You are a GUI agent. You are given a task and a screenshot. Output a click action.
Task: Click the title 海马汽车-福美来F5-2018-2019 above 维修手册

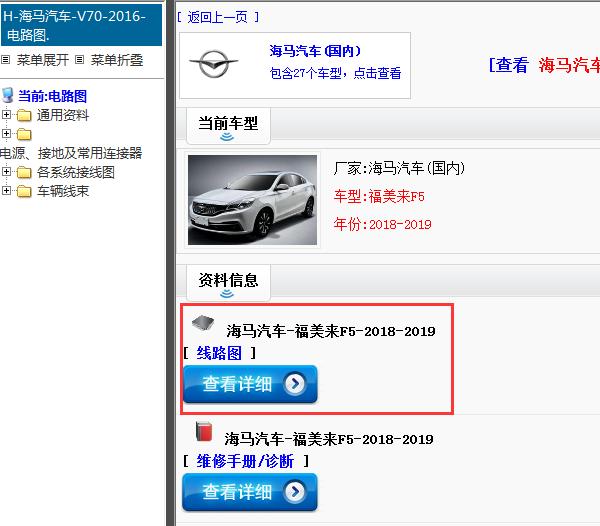point(329,439)
